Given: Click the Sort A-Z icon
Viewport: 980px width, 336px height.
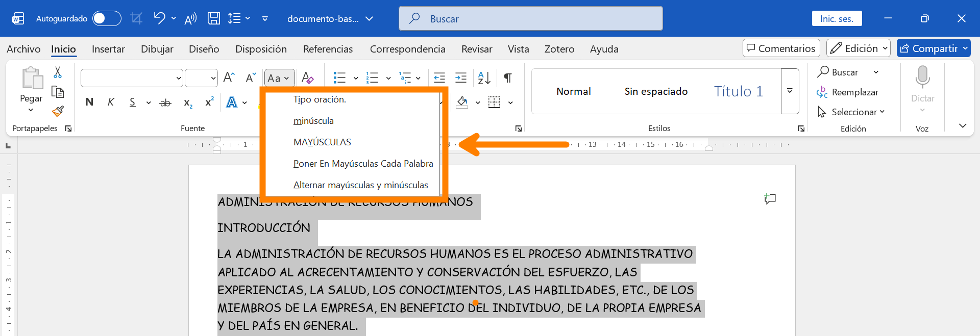Looking at the screenshot, I should [484, 77].
